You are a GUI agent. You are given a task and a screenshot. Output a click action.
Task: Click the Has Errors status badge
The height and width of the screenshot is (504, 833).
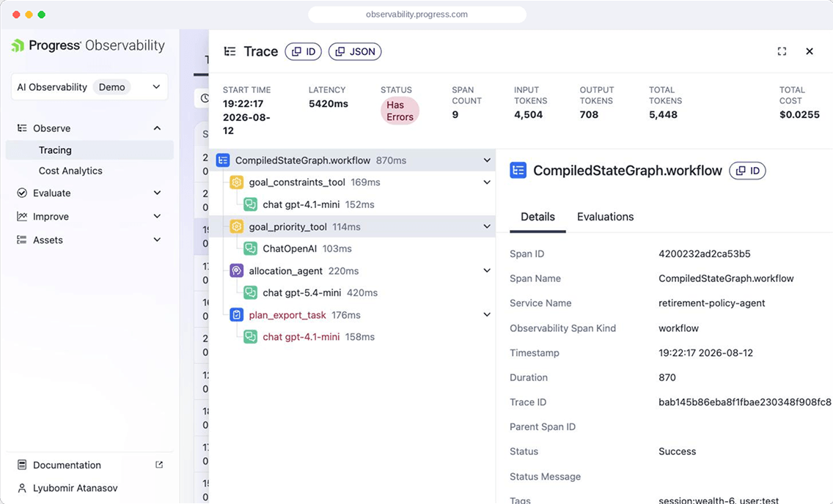click(x=400, y=111)
